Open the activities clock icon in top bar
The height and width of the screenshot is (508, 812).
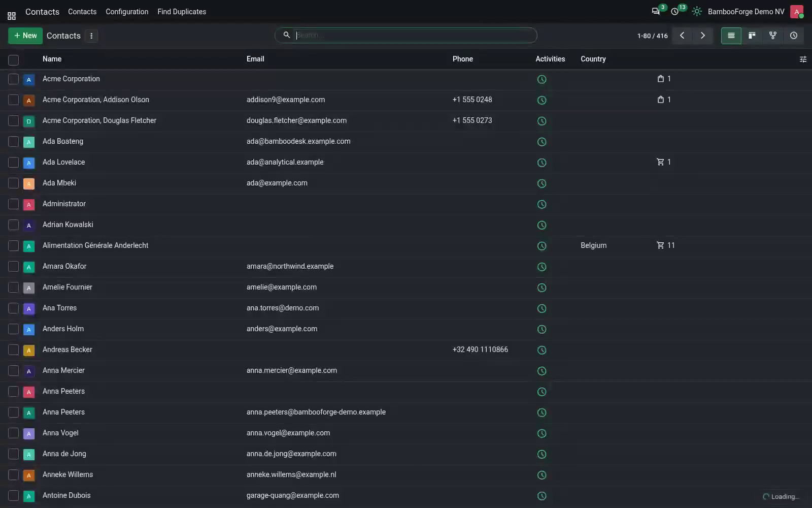click(675, 11)
